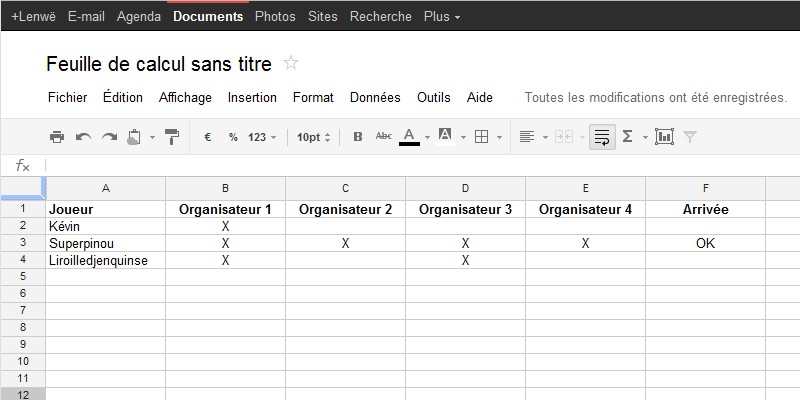Open the text color picker
This screenshot has height=400, width=800.
click(409, 137)
